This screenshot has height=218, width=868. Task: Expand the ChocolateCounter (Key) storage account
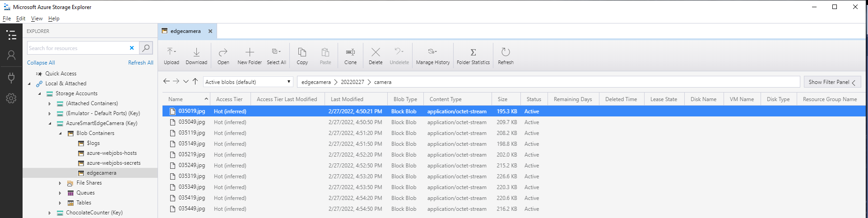coord(50,213)
